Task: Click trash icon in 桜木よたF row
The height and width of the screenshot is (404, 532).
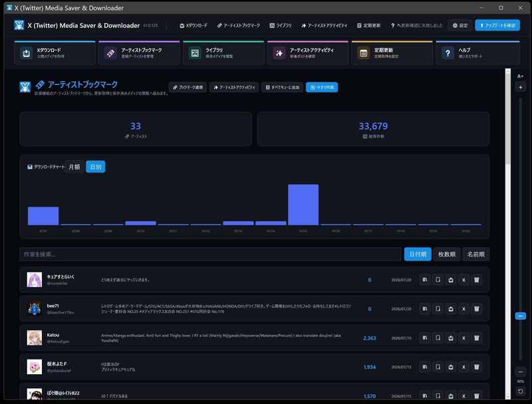Action: click(x=476, y=367)
